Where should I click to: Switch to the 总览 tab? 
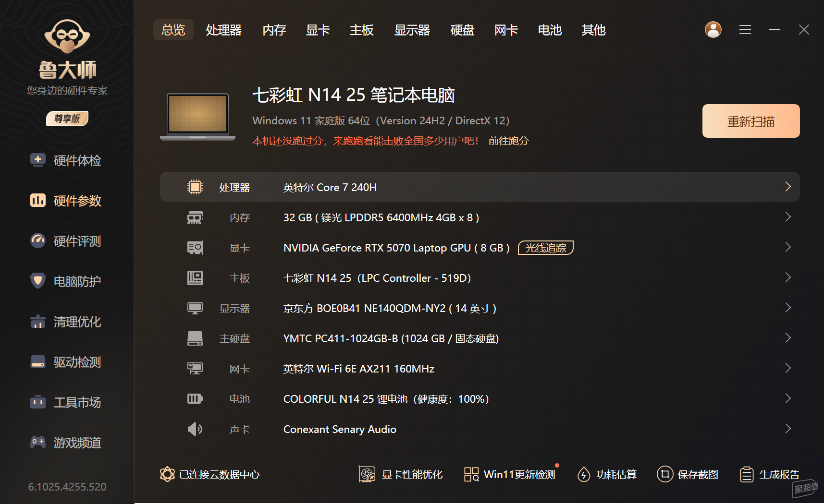(x=173, y=30)
